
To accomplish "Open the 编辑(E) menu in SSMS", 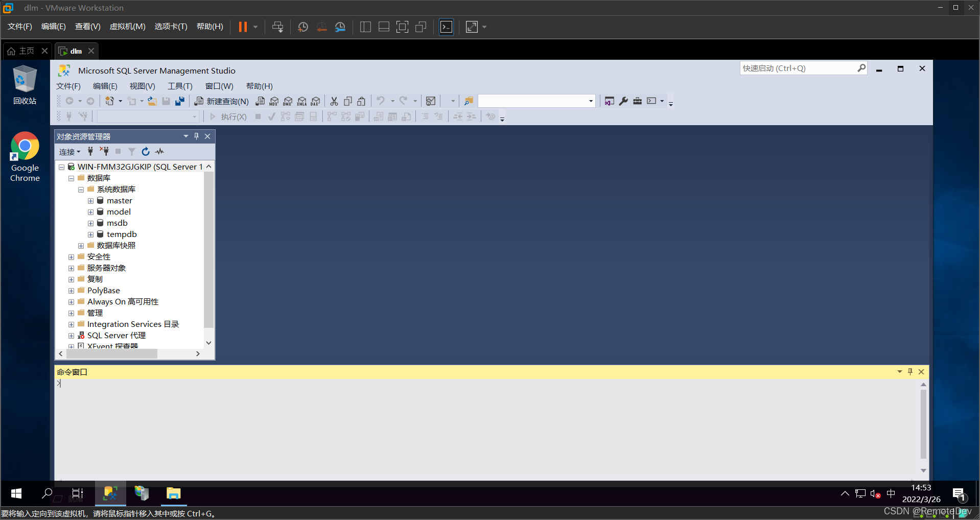I will (105, 86).
